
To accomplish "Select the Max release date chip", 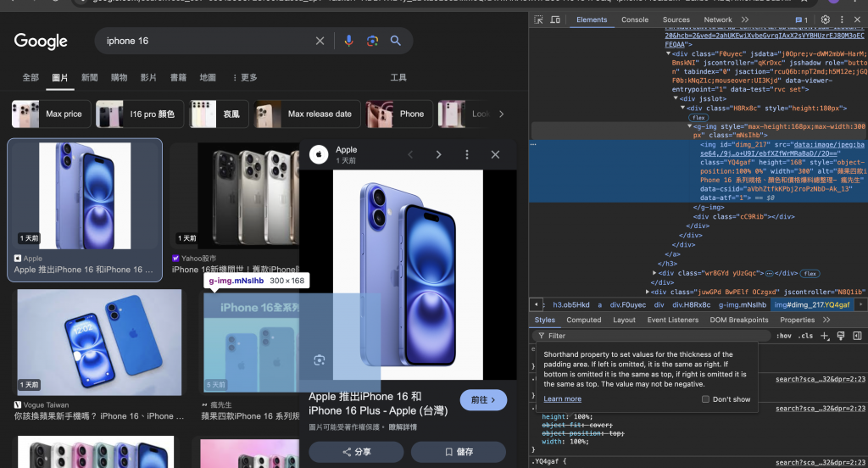I will (x=307, y=114).
